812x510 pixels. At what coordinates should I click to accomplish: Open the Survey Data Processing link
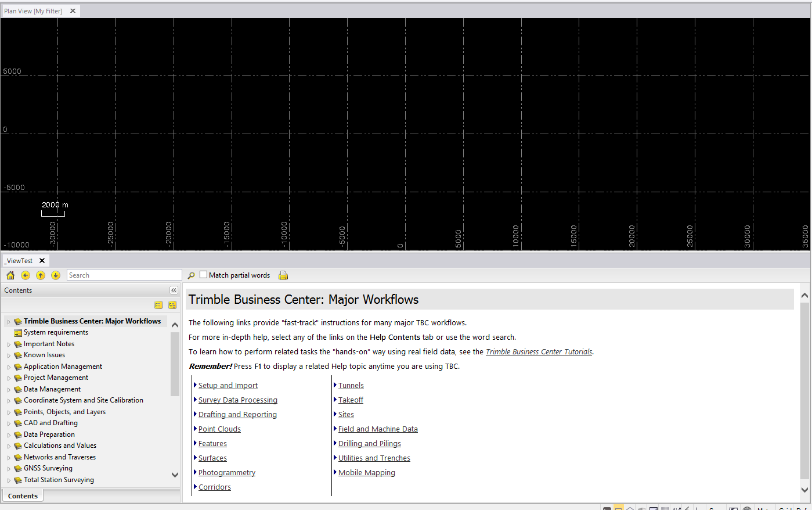(x=237, y=400)
